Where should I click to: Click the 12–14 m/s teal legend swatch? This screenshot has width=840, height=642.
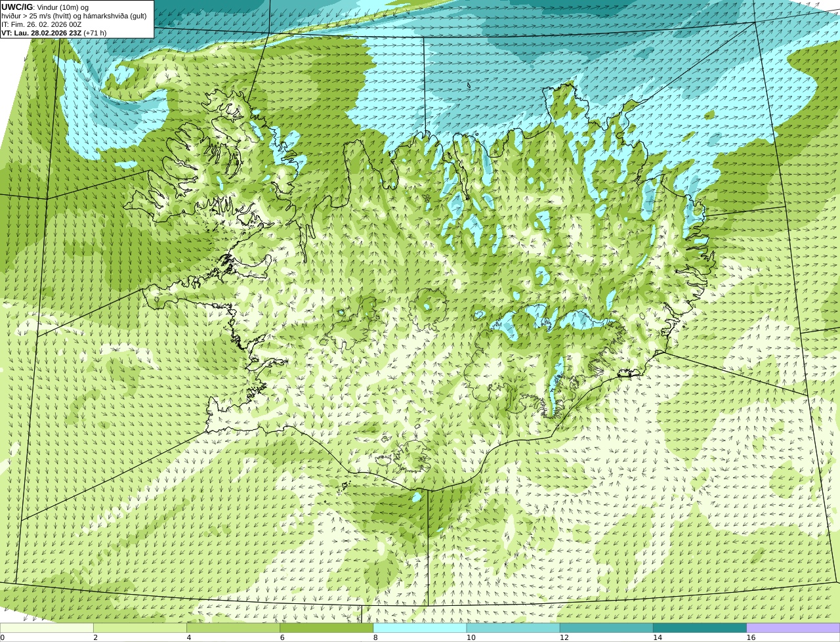tap(606, 628)
